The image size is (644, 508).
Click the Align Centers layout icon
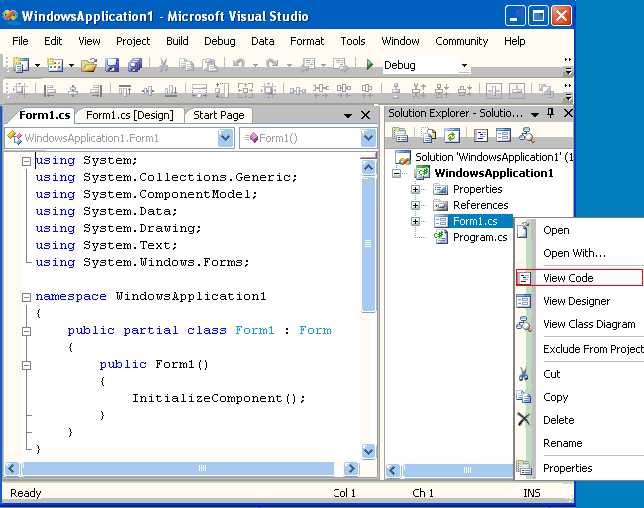[73, 90]
